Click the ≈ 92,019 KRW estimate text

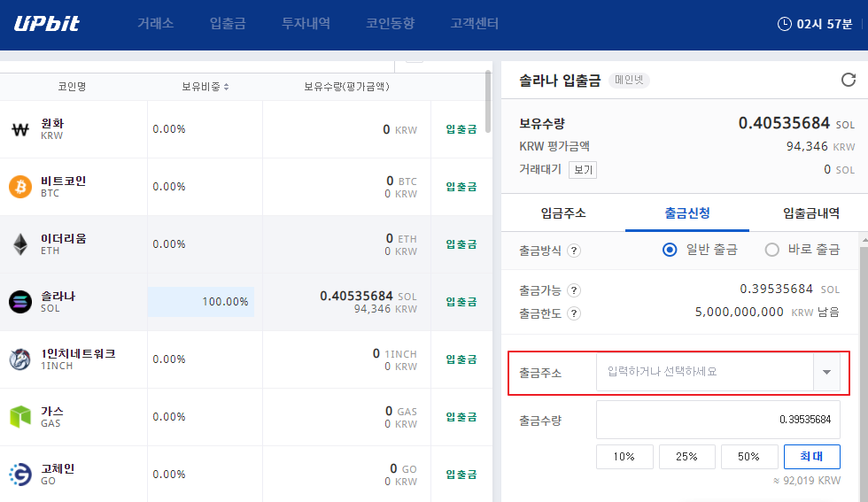pyautogui.click(x=807, y=481)
